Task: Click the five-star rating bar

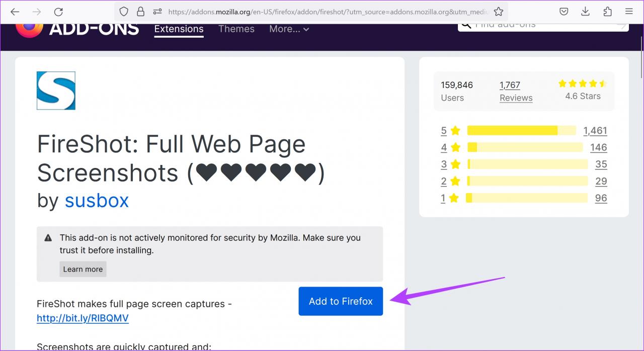Action: point(521,131)
